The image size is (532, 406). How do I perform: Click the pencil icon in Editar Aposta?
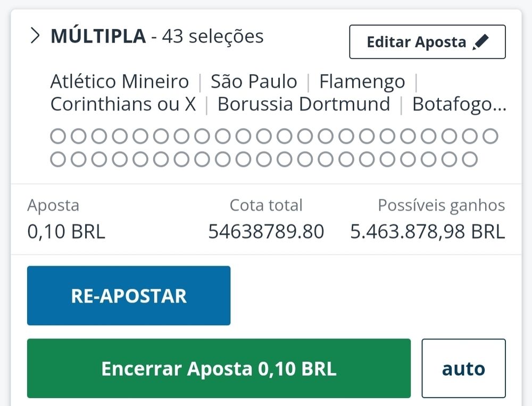pyautogui.click(x=481, y=43)
